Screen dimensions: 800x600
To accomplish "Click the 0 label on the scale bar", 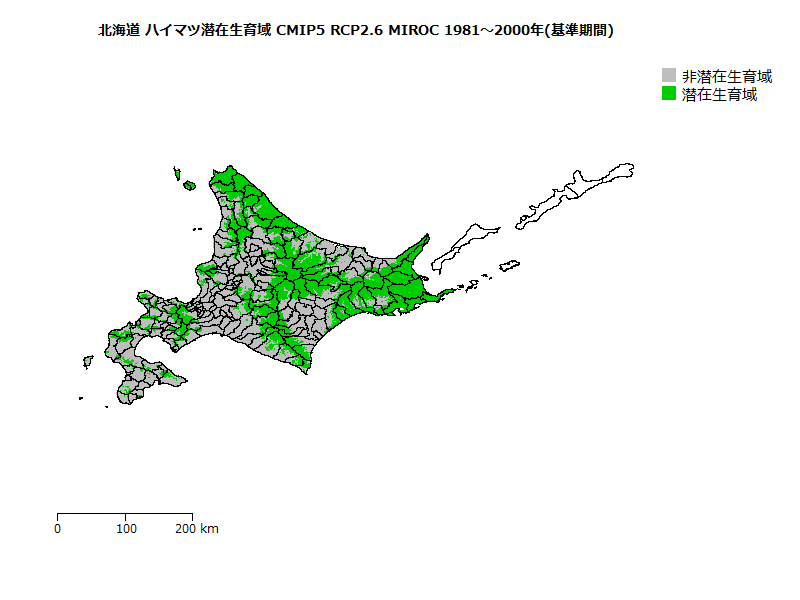I will 58,528.
